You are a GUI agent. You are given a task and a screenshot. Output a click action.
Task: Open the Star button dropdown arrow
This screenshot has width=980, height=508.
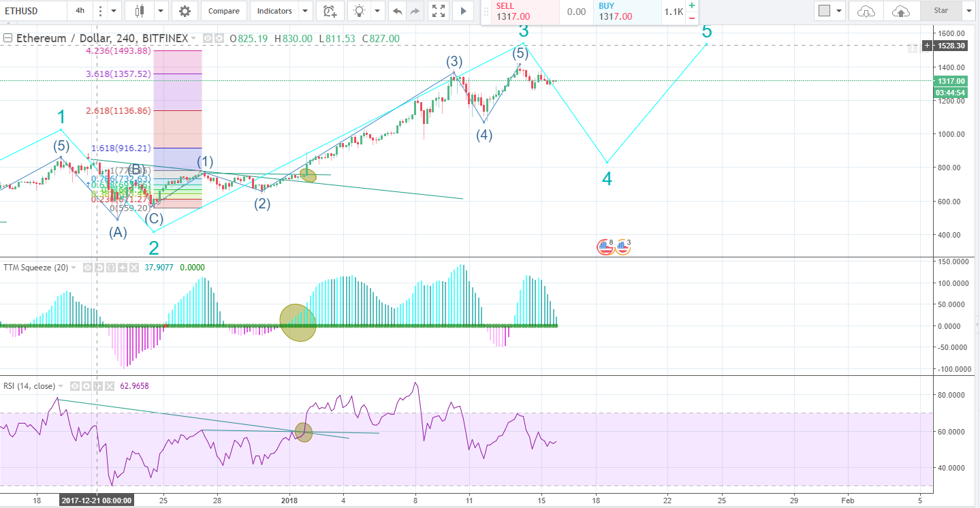pos(968,11)
